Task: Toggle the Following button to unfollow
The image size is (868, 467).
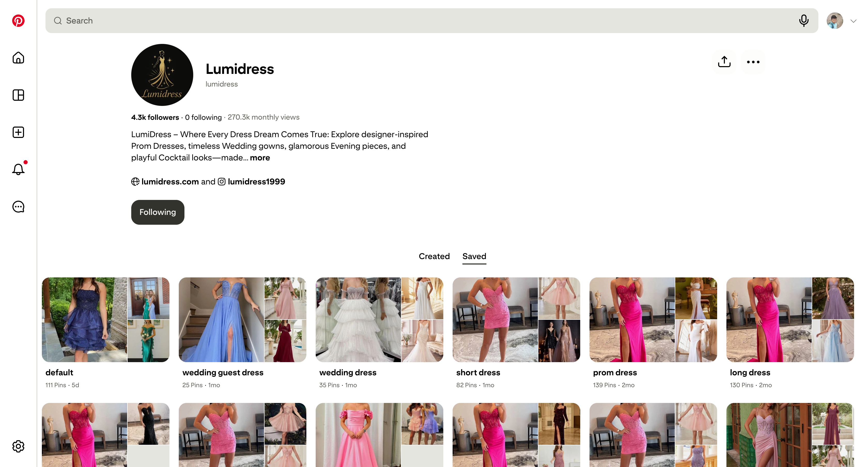Action: coord(158,212)
